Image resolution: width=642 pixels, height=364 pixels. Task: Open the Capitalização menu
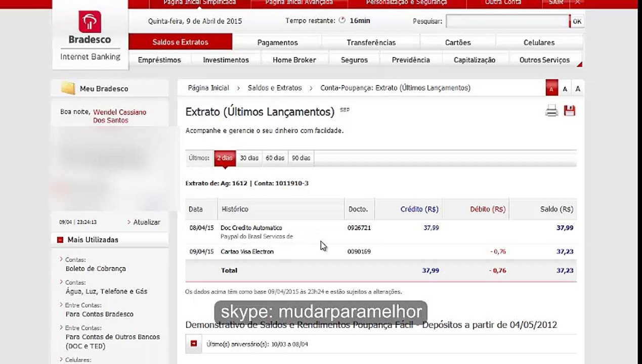coord(475,60)
